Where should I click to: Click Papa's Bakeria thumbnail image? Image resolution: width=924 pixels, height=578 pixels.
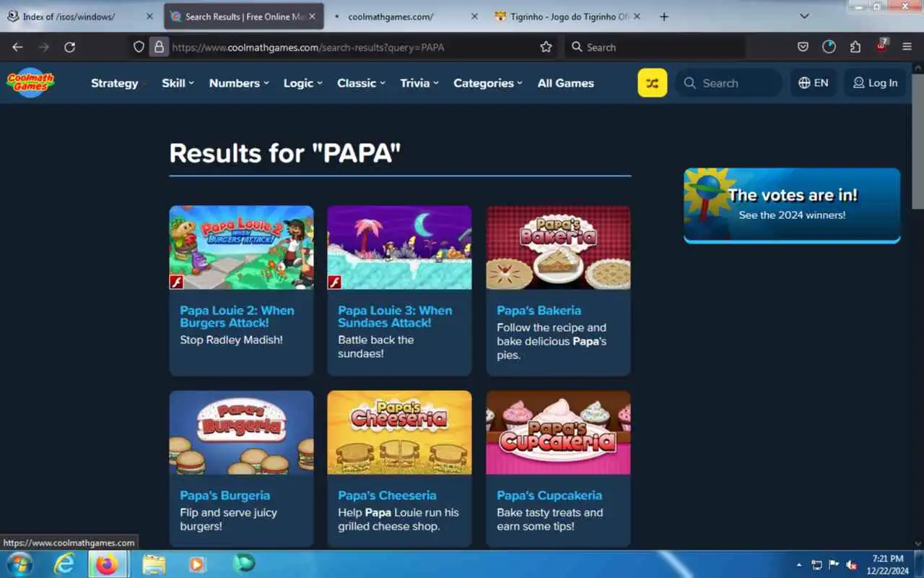[x=558, y=248]
